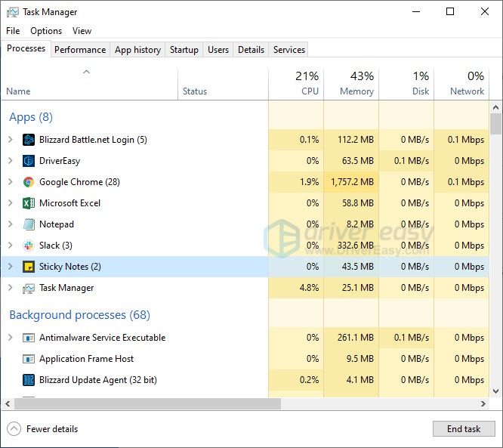Image resolution: width=503 pixels, height=448 pixels.
Task: Click the 332.6 MB memory value
Action: pyautogui.click(x=356, y=246)
